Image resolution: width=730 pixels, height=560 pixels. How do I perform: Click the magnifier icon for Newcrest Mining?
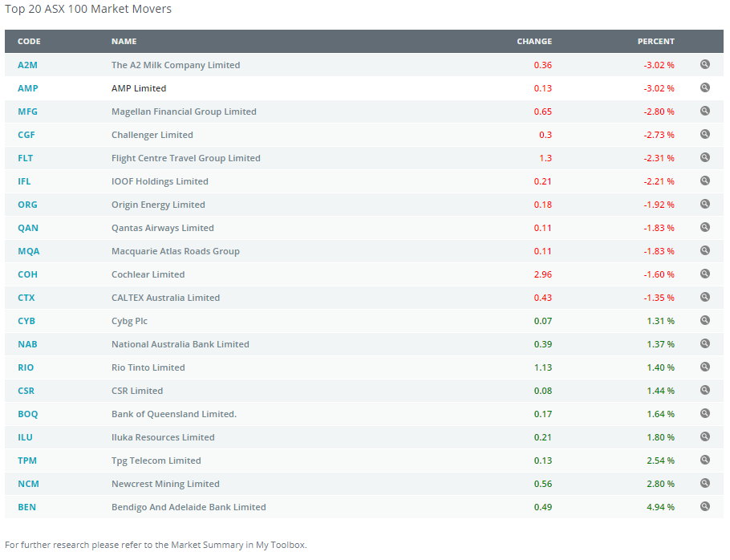[x=705, y=484]
